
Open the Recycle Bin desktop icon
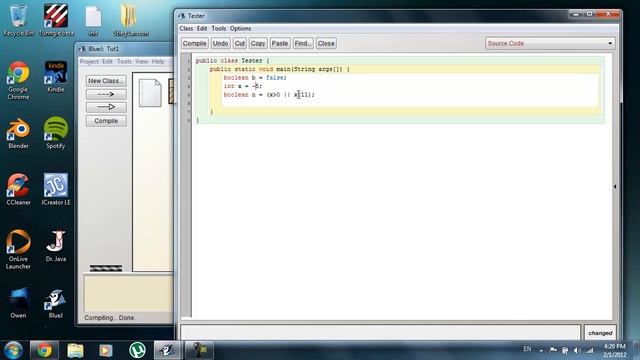(18, 20)
